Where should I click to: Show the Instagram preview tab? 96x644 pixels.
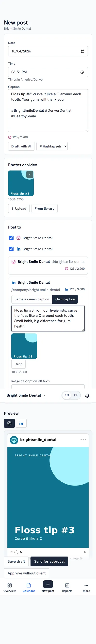(x=9, y=423)
